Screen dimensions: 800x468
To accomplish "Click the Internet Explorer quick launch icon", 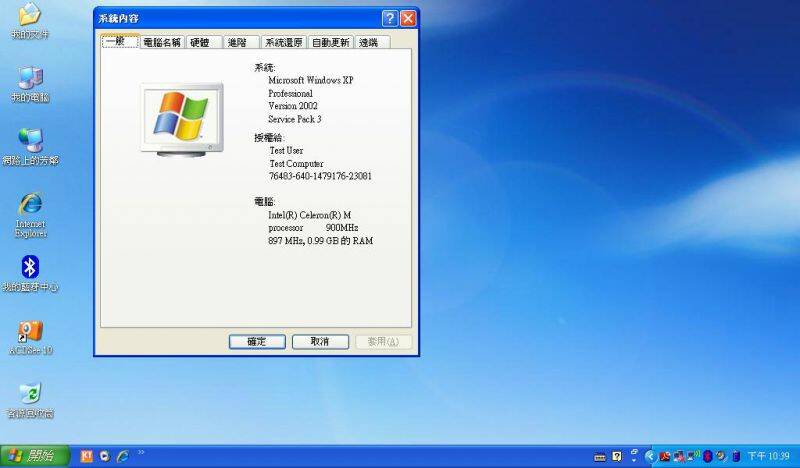I will (x=123, y=456).
